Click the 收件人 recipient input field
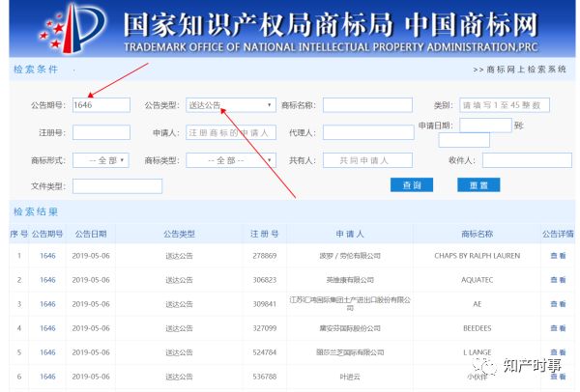The image size is (580, 392). click(x=527, y=160)
